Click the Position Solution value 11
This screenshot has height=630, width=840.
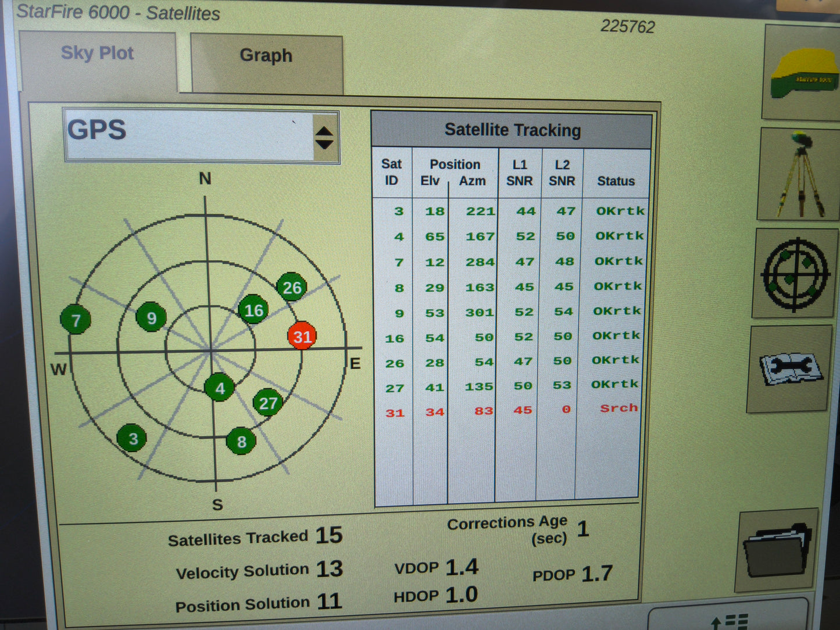click(329, 601)
